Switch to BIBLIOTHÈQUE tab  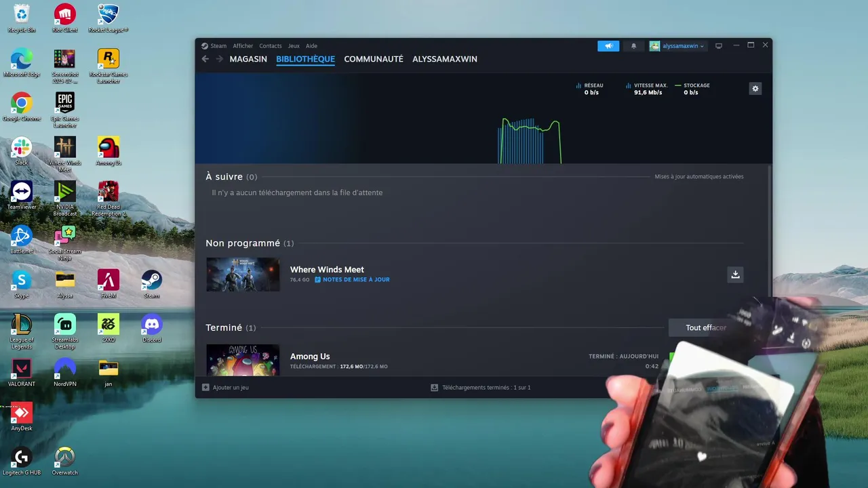click(x=305, y=59)
